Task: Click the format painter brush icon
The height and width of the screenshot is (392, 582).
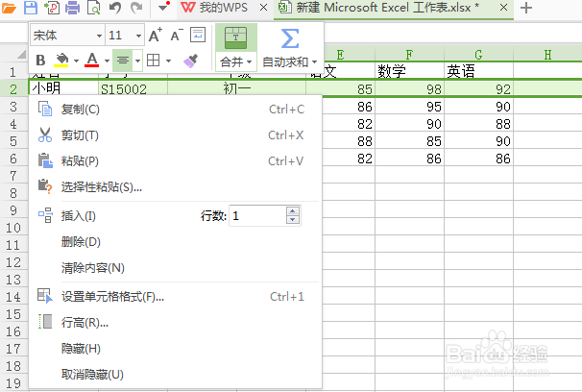Action: tap(191, 61)
